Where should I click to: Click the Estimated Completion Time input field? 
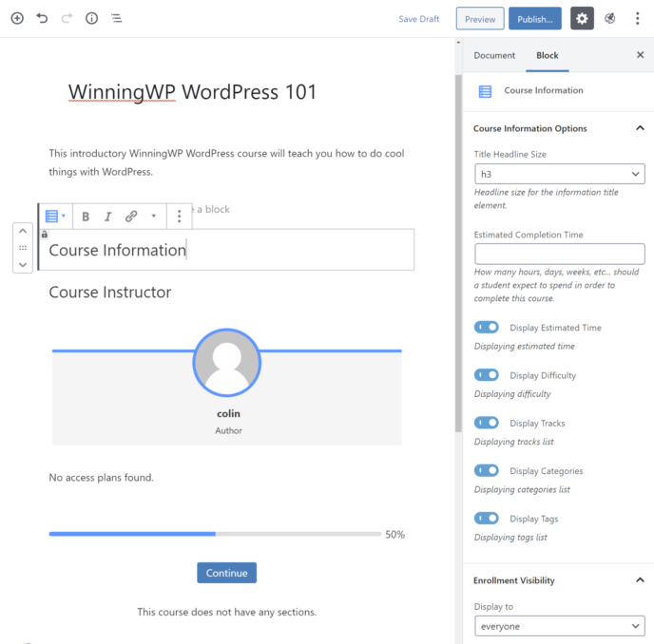(559, 254)
